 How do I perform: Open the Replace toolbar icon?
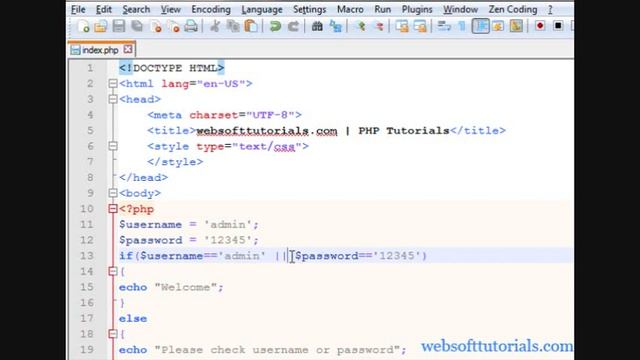(x=336, y=27)
